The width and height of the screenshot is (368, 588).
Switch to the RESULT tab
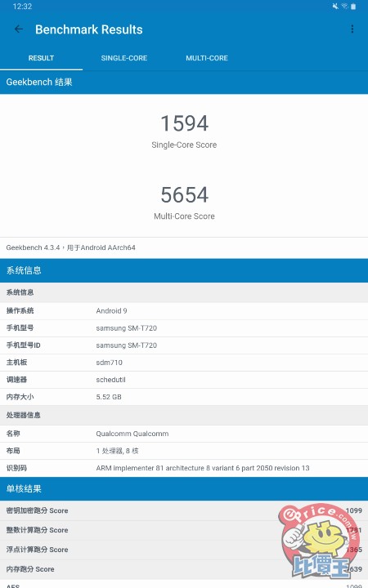pos(42,58)
